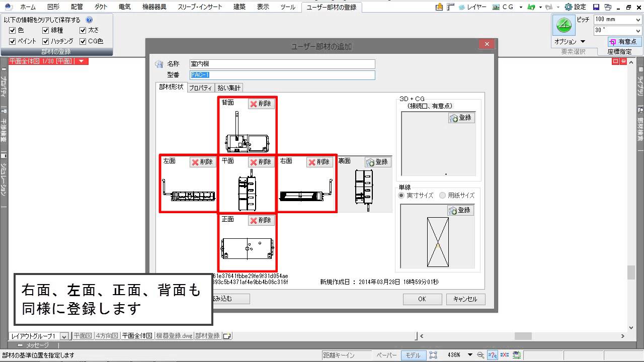Toggle the 線種 checkbox

coord(46,30)
